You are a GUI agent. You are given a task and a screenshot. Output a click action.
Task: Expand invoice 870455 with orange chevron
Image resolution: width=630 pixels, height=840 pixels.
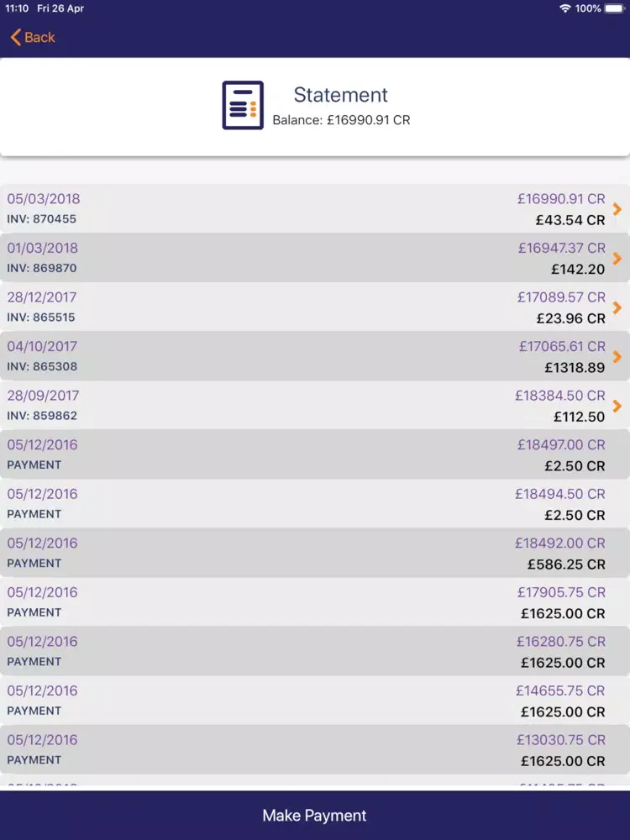(617, 209)
